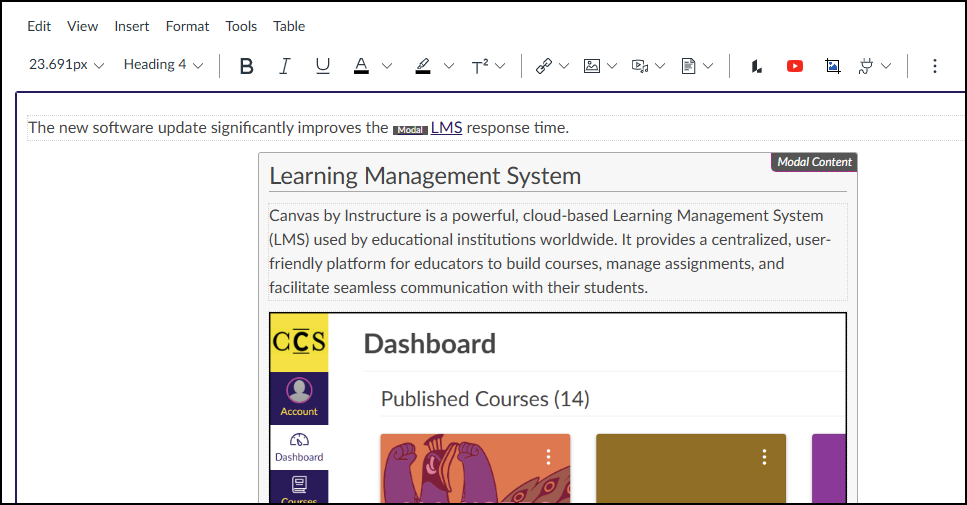Expand text color options arrow
Image resolution: width=967 pixels, height=505 pixels.
[x=387, y=66]
